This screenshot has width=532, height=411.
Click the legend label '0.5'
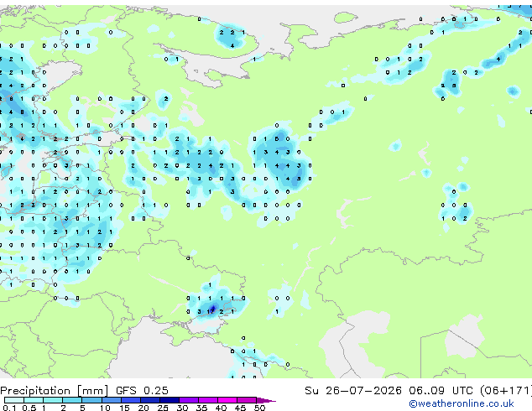point(29,408)
